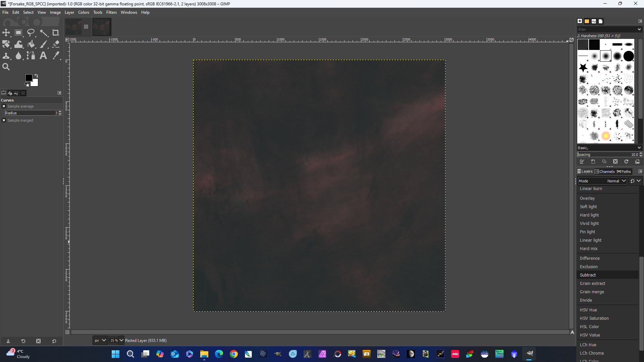Select the Crop tool
Screen dimensions: 644x362
pos(56,33)
